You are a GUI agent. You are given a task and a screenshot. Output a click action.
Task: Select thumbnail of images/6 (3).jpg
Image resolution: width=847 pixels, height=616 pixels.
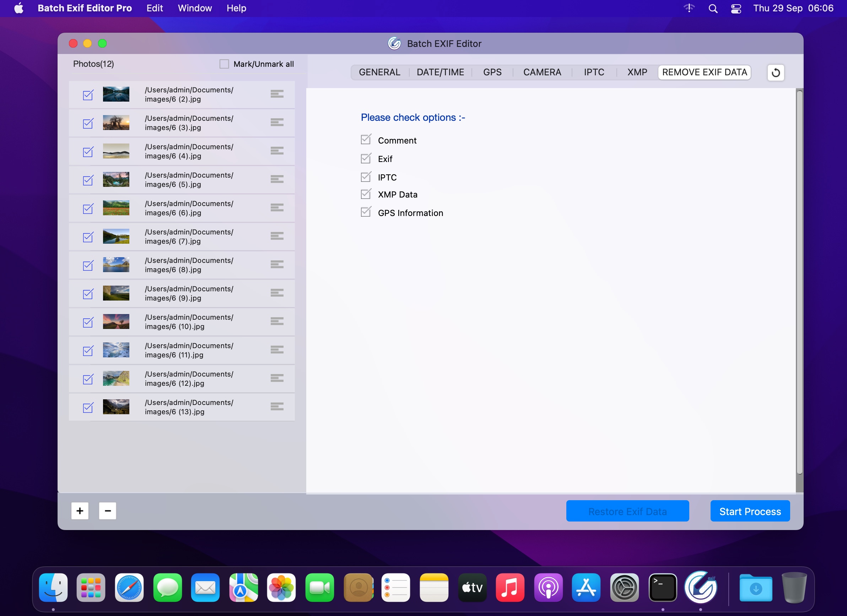(x=116, y=123)
